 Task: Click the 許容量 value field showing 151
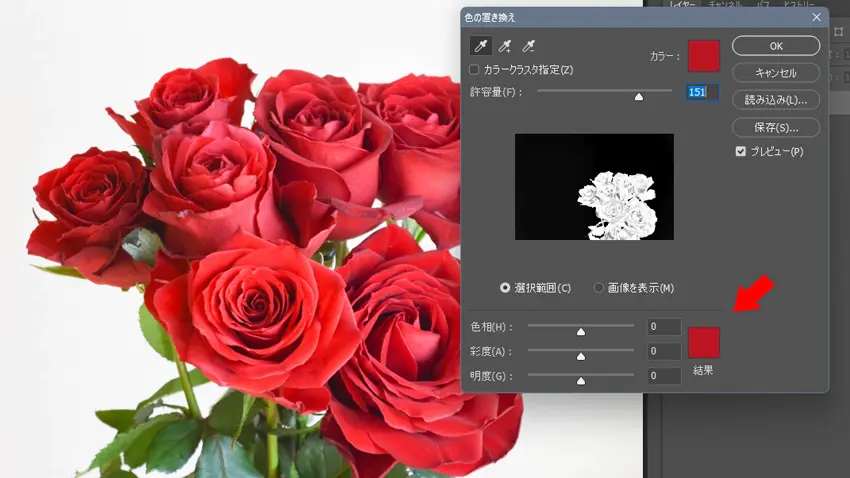point(700,92)
